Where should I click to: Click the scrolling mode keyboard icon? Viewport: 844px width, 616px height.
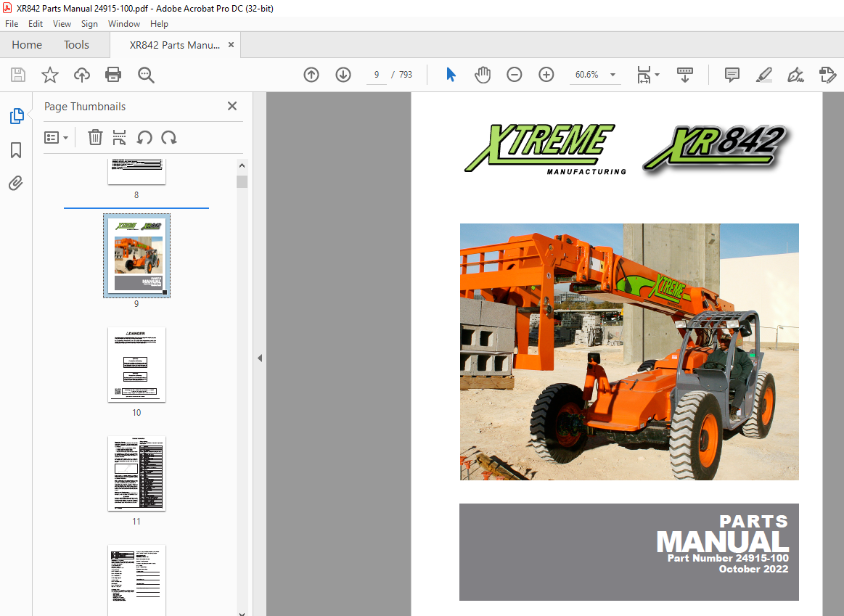[x=684, y=75]
